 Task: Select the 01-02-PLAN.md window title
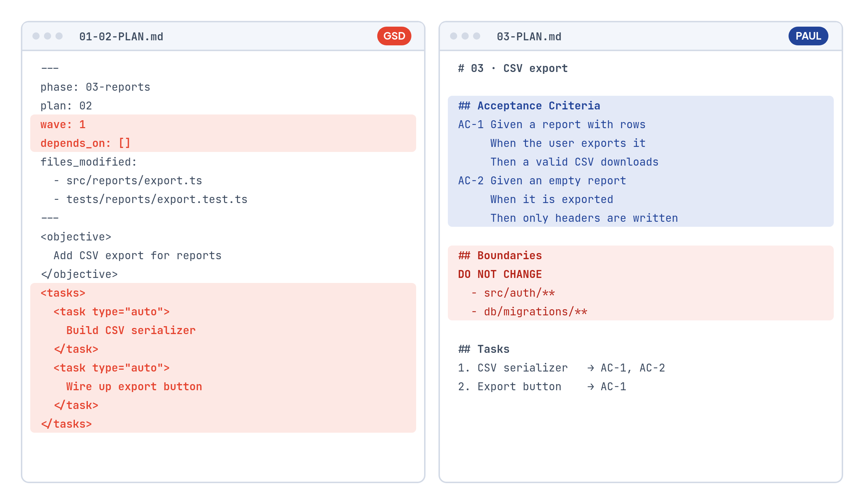[x=121, y=37]
